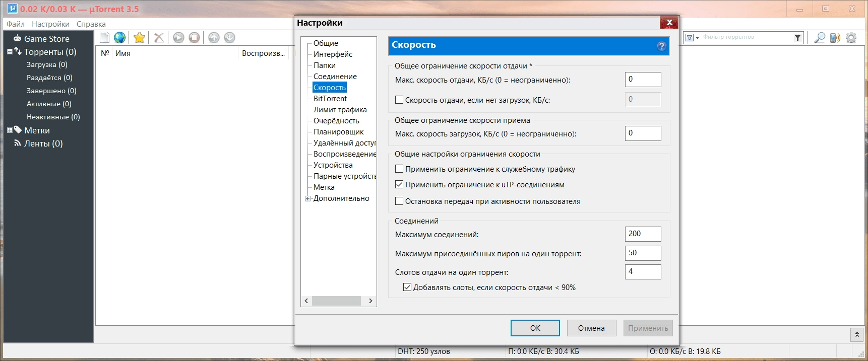
Task: Open the Справка menu
Action: 91,24
